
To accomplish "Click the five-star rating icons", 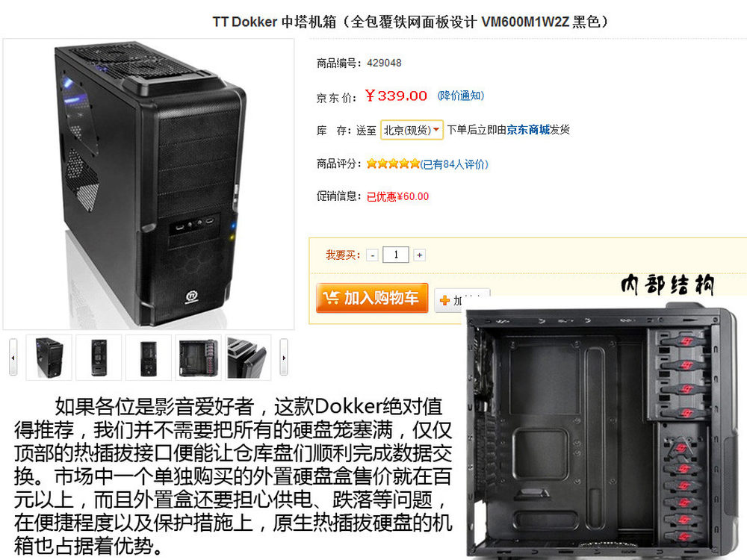I will pos(393,164).
